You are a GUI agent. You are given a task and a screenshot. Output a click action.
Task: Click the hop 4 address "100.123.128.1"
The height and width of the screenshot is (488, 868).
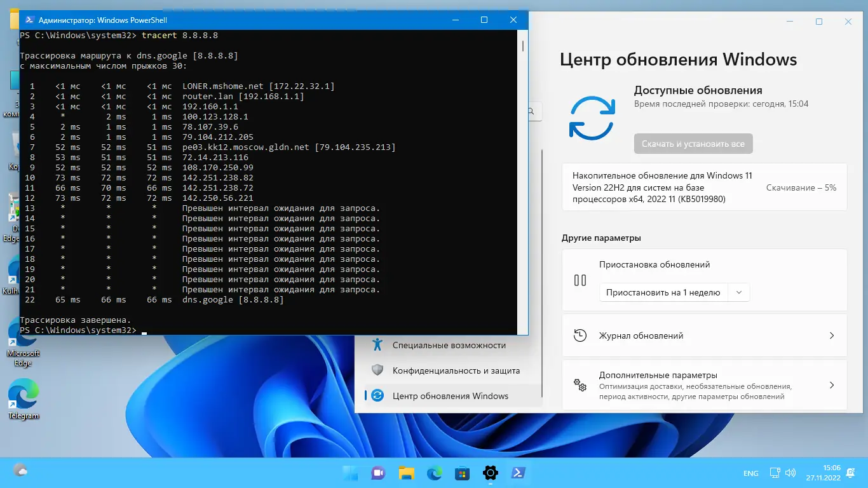[x=215, y=117]
